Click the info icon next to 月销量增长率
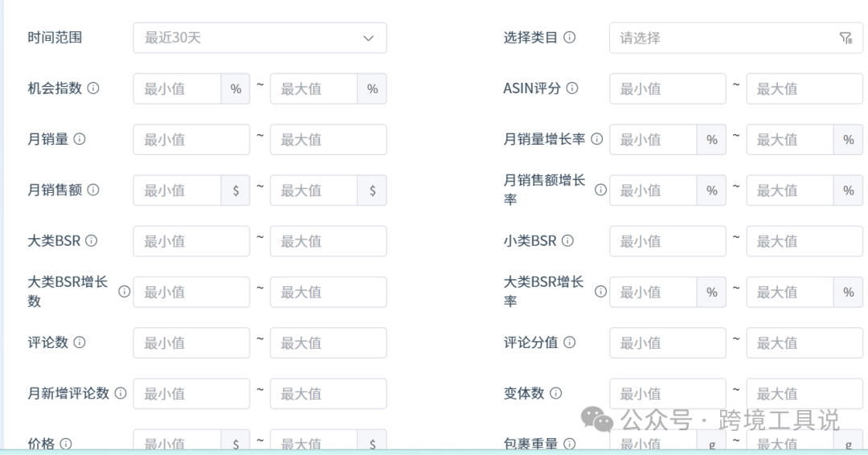Image resolution: width=868 pixels, height=455 pixels. click(x=596, y=139)
